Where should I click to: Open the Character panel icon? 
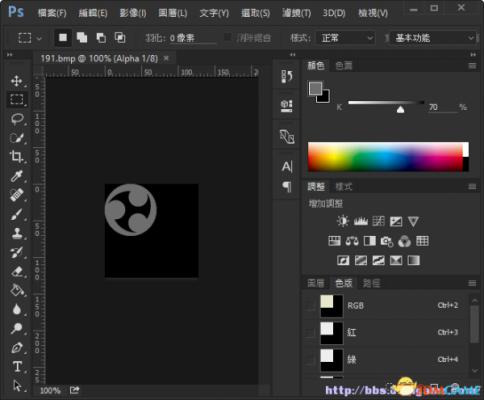(x=287, y=166)
